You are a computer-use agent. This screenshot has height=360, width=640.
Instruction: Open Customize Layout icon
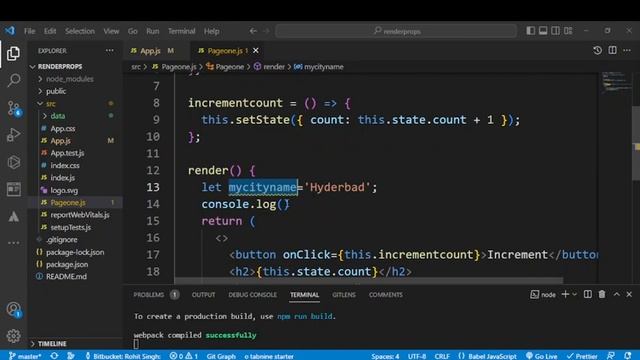pos(568,31)
